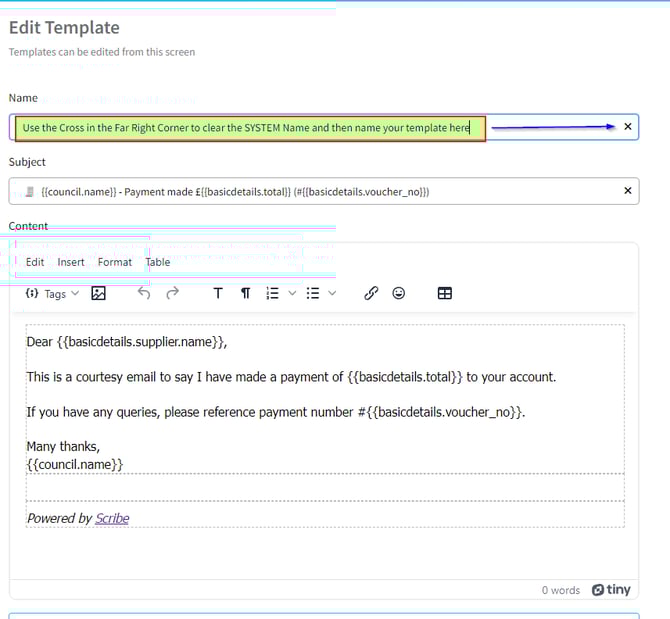
Task: Click the bullet list icon
Action: point(313,294)
